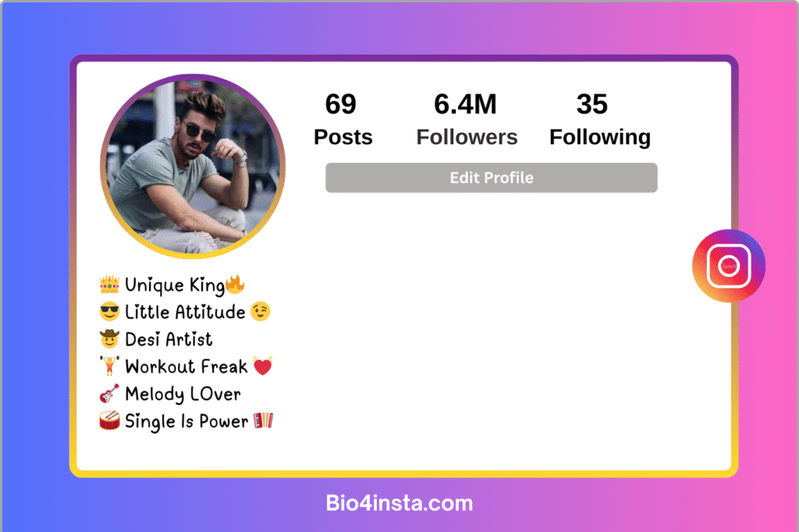Click the guitar emoji beside Melody LOver
This screenshot has width=799, height=532.
[x=109, y=393]
